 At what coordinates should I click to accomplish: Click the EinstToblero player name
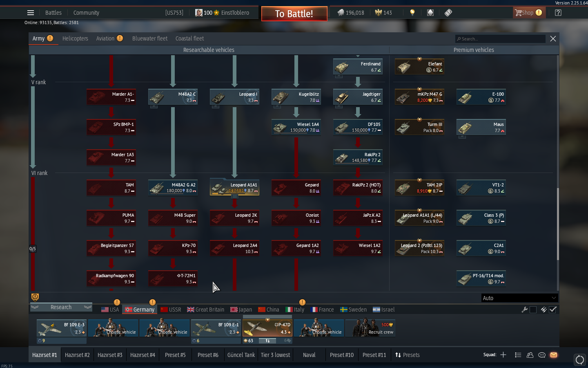coord(235,13)
